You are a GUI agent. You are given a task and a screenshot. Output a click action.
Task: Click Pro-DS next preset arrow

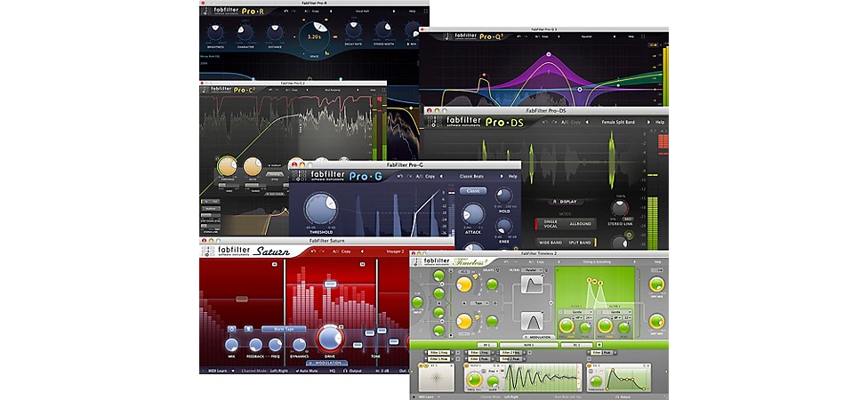(x=648, y=123)
